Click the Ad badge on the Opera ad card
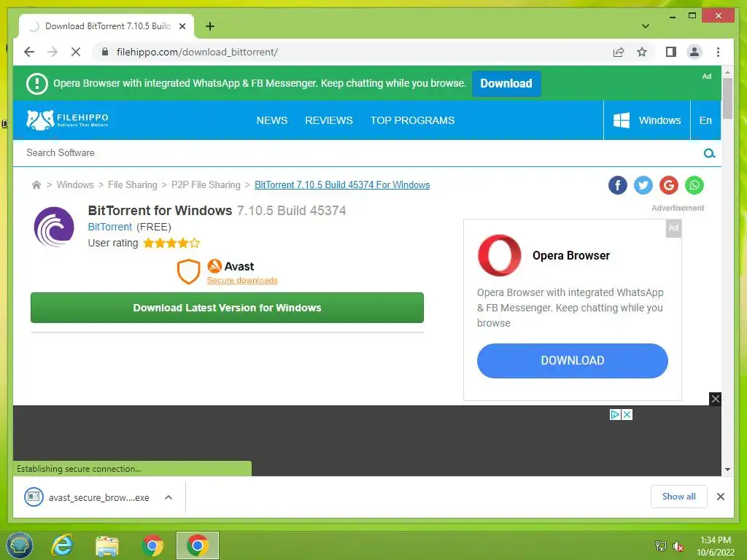The width and height of the screenshot is (747, 560). (x=673, y=228)
